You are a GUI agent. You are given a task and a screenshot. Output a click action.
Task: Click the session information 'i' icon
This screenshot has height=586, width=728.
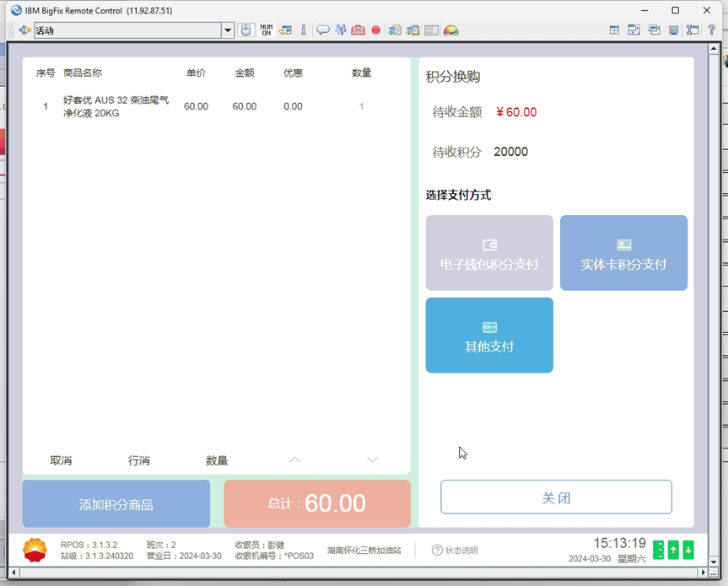(304, 30)
